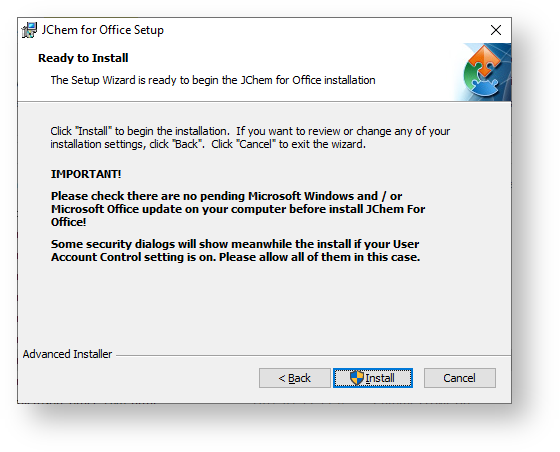Click the blue puzzle piece in logo

485,87
